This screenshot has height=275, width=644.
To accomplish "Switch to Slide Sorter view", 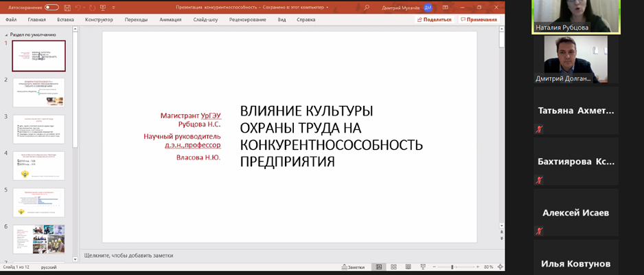I will tap(393, 267).
